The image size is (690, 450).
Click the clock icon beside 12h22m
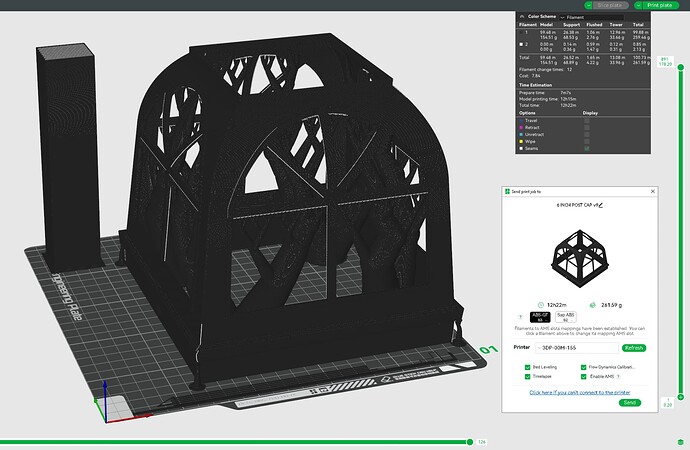point(541,305)
